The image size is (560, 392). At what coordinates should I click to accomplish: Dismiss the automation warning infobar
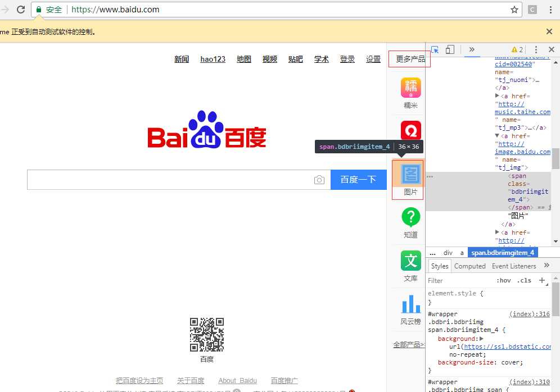click(549, 31)
